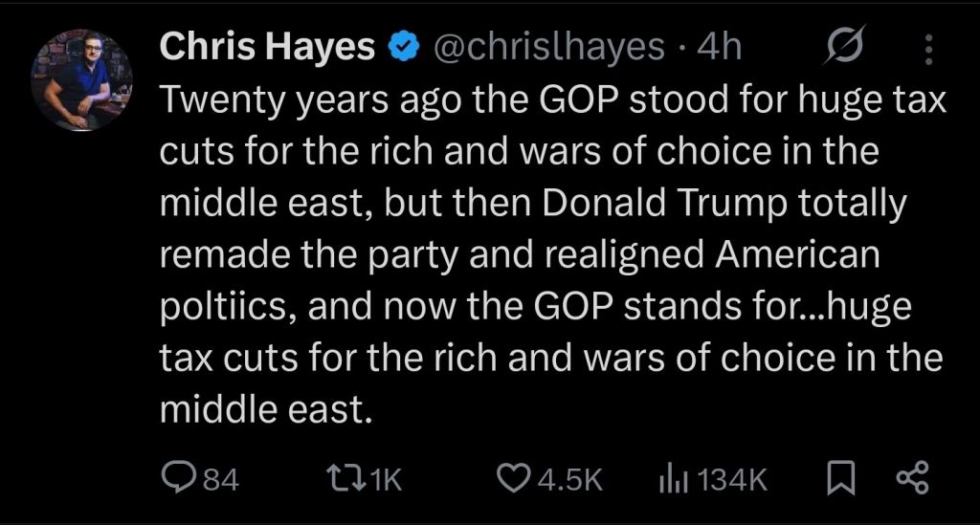Open the @chrislhayes handle link

(548, 46)
